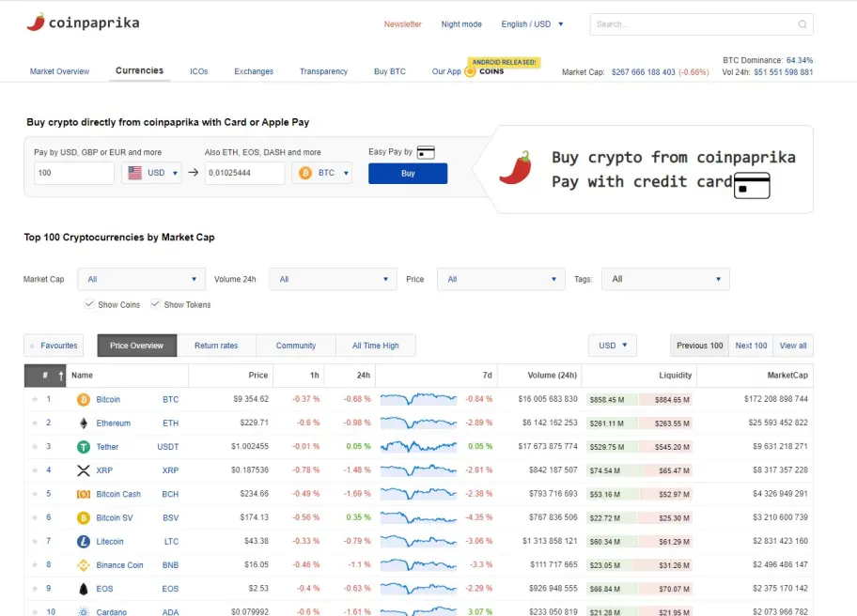Open the Market Overview tab
The width and height of the screenshot is (857, 616).
[x=59, y=71]
